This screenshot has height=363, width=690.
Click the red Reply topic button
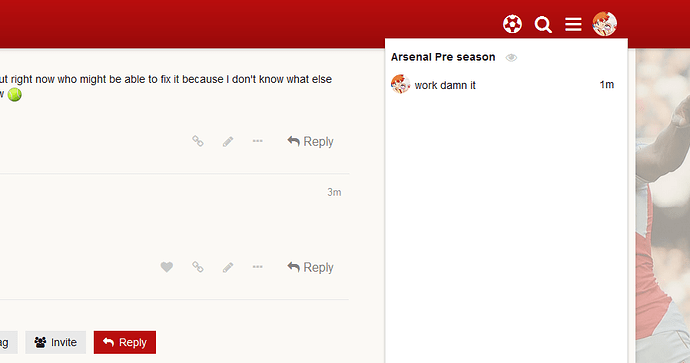125,342
